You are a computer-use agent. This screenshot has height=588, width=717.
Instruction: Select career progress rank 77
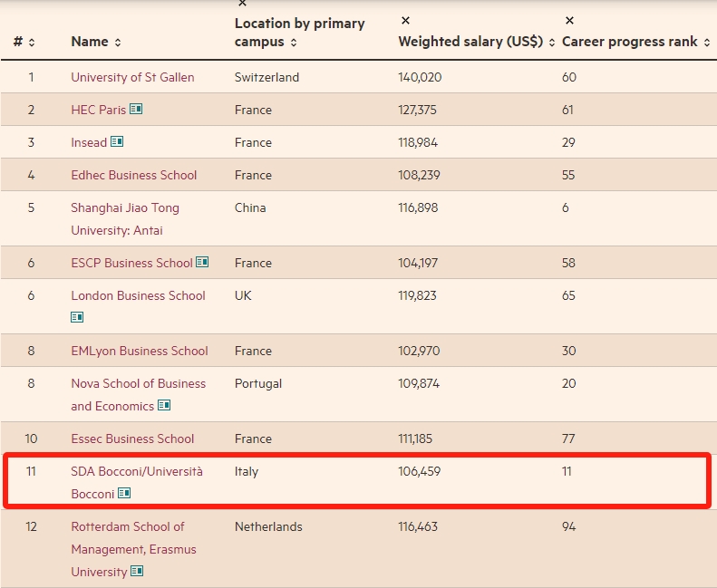pyautogui.click(x=568, y=439)
